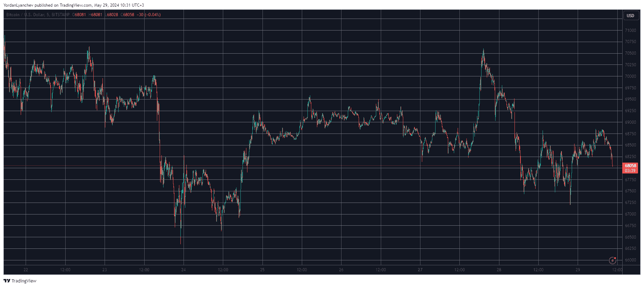Click the 66750 price axis label
This screenshot has width=644, height=287.
(630, 226)
